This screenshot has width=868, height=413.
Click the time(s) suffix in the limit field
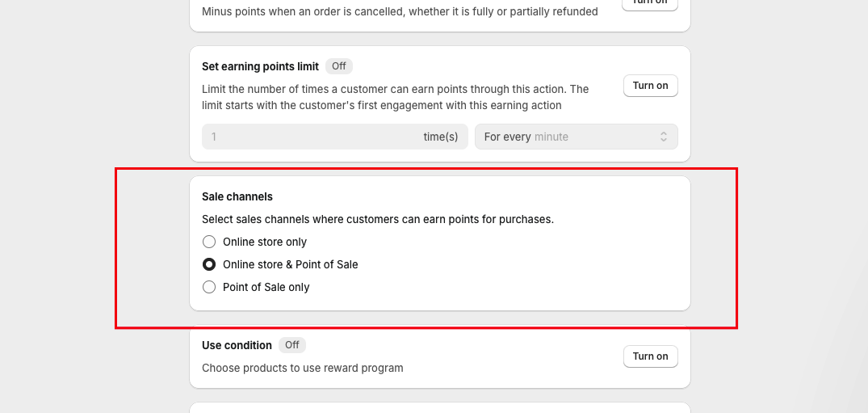(440, 137)
